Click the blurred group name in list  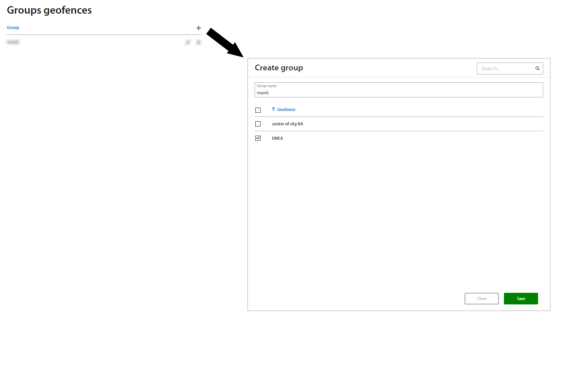tap(13, 42)
